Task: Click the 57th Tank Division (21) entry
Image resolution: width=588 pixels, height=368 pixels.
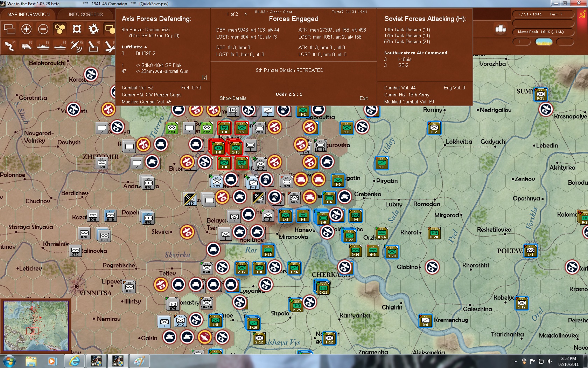Action: [x=407, y=41]
